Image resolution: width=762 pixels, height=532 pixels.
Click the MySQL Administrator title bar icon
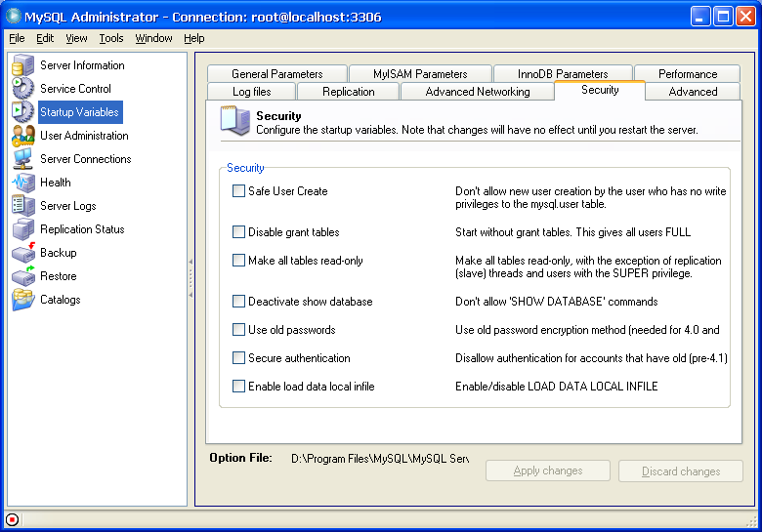point(13,16)
